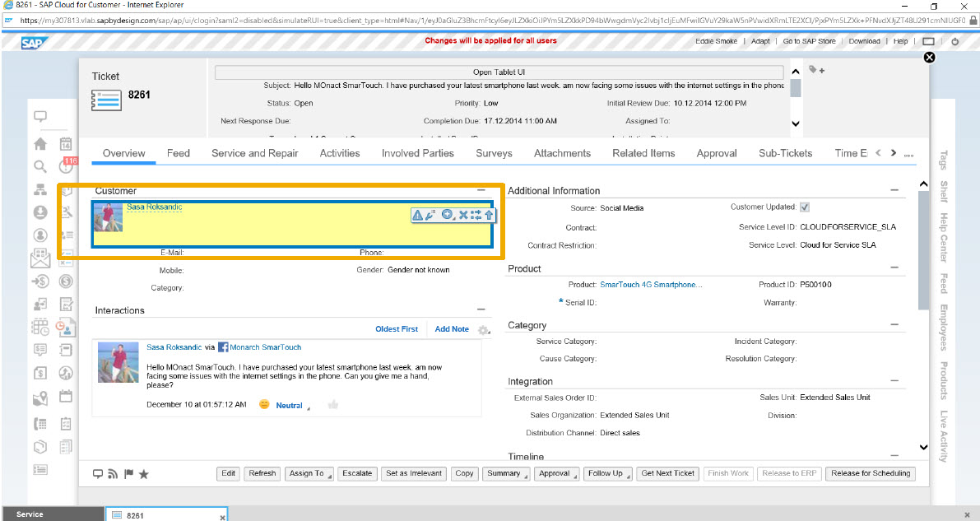Image resolution: width=980 pixels, height=521 pixels.
Task: Open the notification icon with 116 badge
Action: tap(67, 165)
